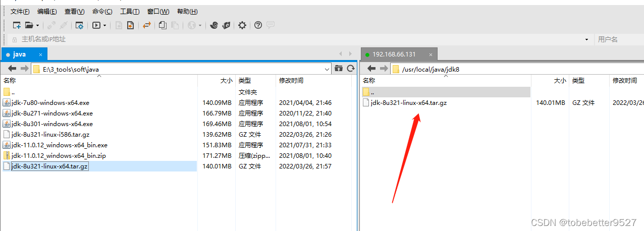
Task: Click the New Session toolbar icon
Action: coord(17,25)
